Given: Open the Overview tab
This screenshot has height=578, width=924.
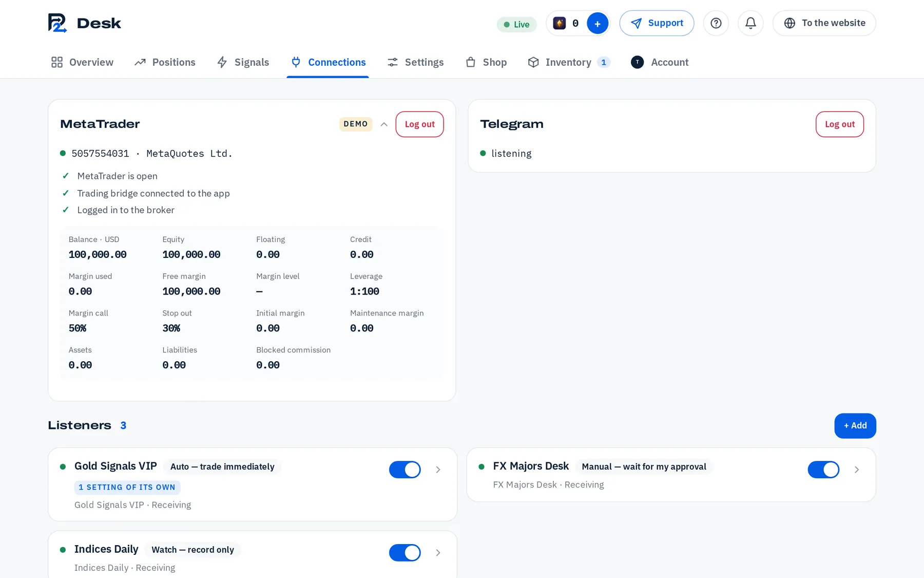Looking at the screenshot, I should (x=82, y=62).
